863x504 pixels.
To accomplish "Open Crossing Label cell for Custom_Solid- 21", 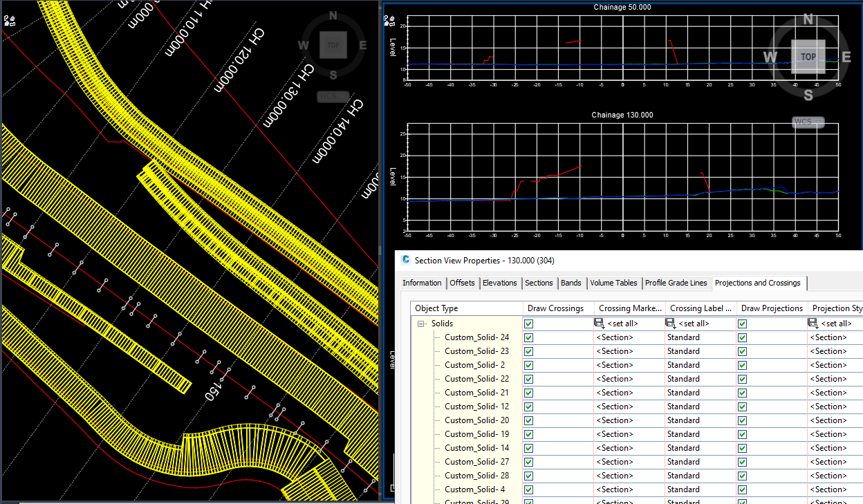I will [700, 393].
